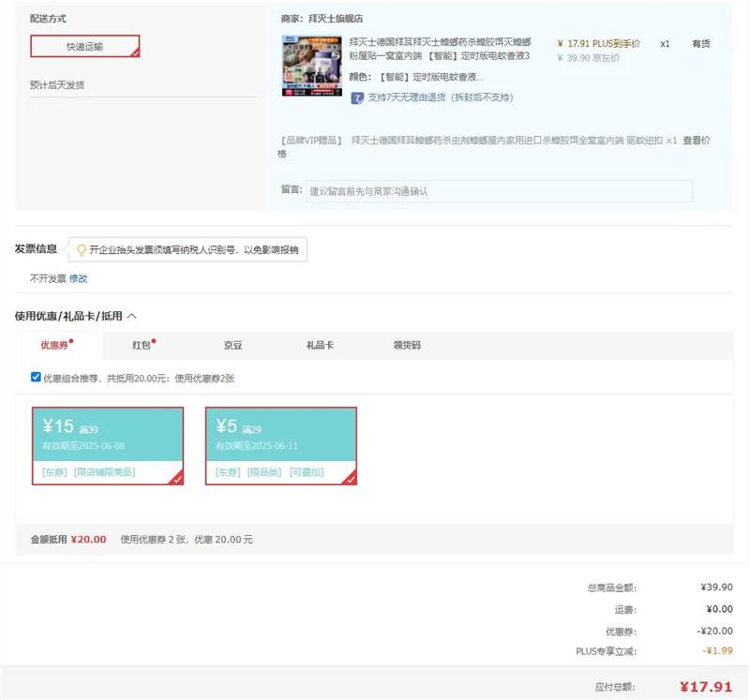
Task: Click the red checkmark corner on ¥5 coupon
Action: [x=350, y=479]
